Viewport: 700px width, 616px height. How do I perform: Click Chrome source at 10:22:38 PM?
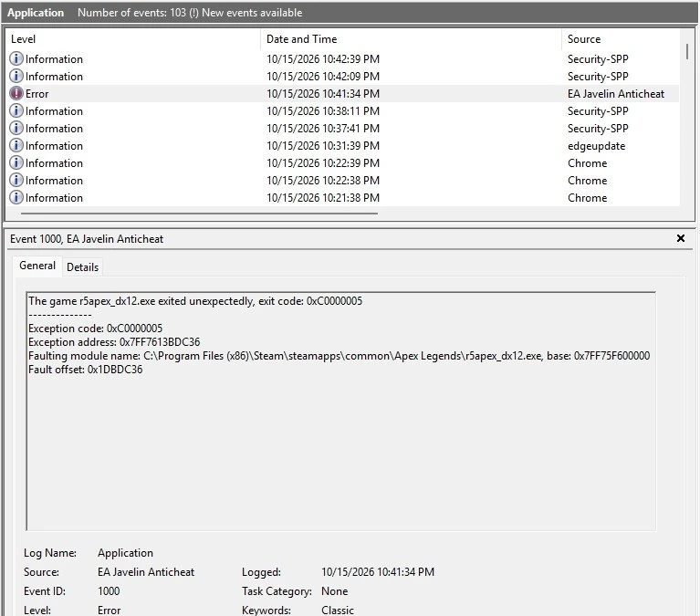point(587,181)
